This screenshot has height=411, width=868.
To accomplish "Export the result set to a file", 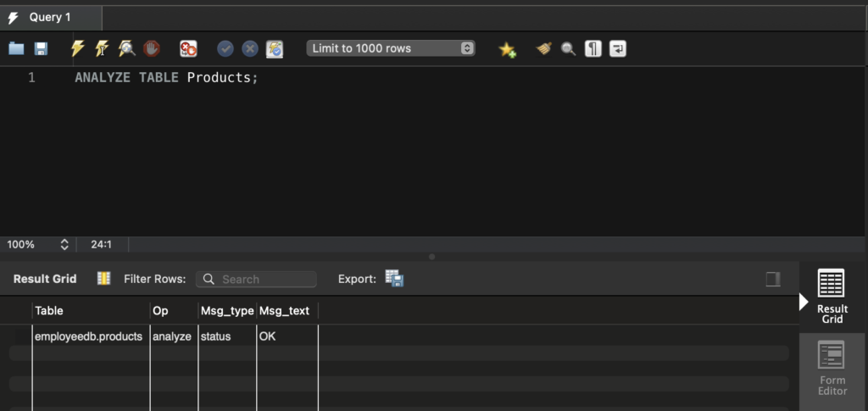I will point(394,279).
